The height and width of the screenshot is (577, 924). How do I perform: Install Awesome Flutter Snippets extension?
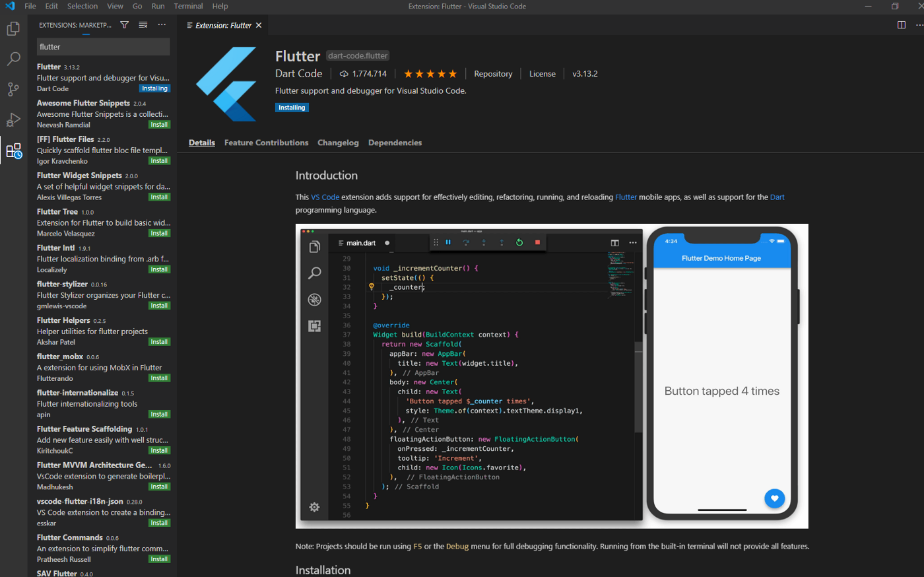pyautogui.click(x=159, y=125)
